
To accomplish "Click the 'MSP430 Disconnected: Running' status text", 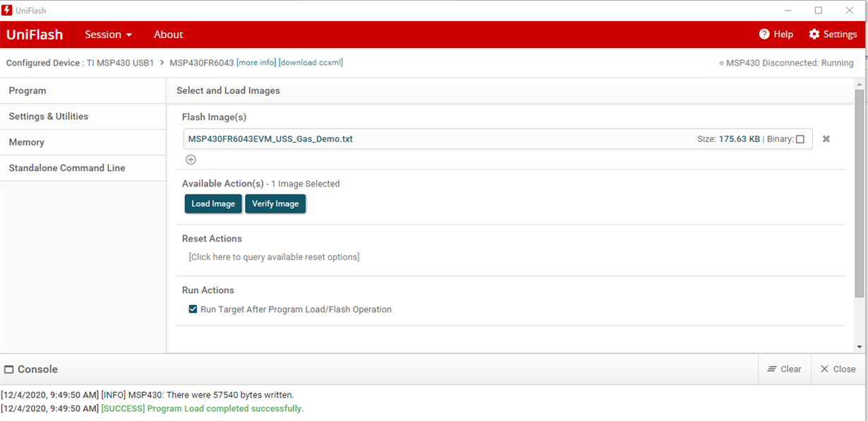I will [x=790, y=64].
